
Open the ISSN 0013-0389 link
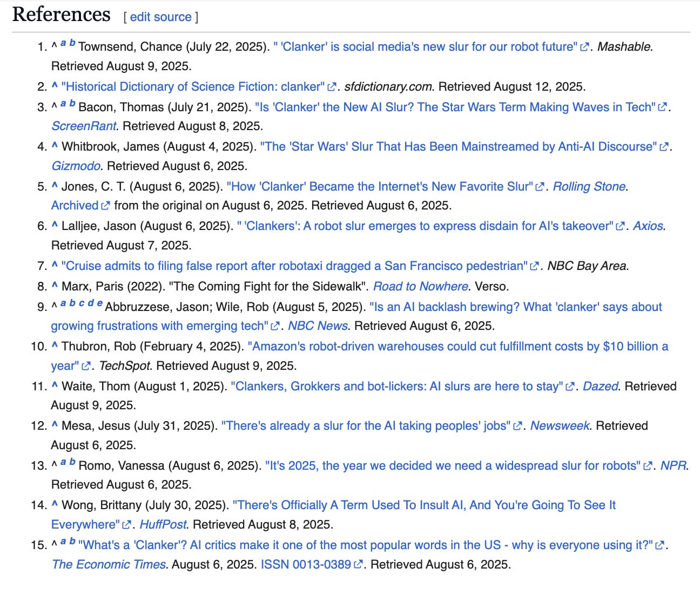click(312, 564)
